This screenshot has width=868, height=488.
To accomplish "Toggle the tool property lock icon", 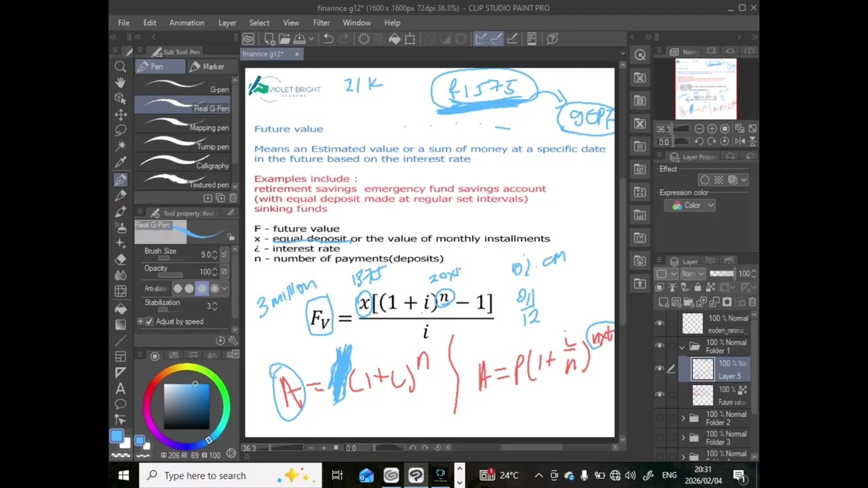I will (x=231, y=237).
